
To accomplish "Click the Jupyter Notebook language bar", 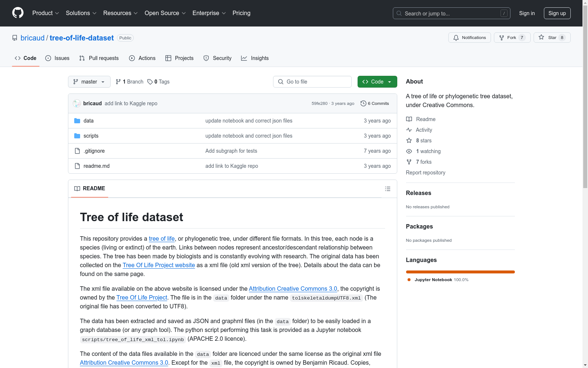I will [x=460, y=272].
